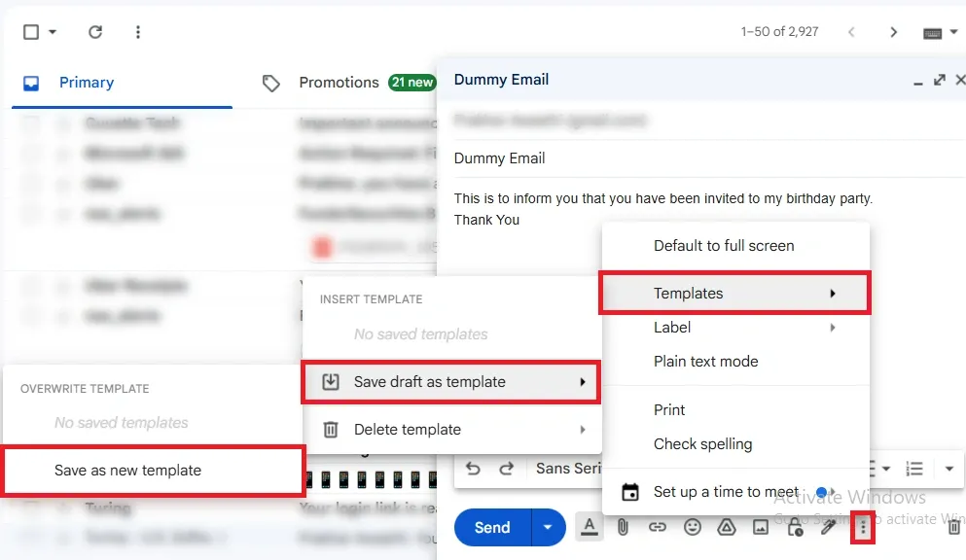This screenshot has height=560, width=966.
Task: Click in the email body text
Action: [662, 209]
